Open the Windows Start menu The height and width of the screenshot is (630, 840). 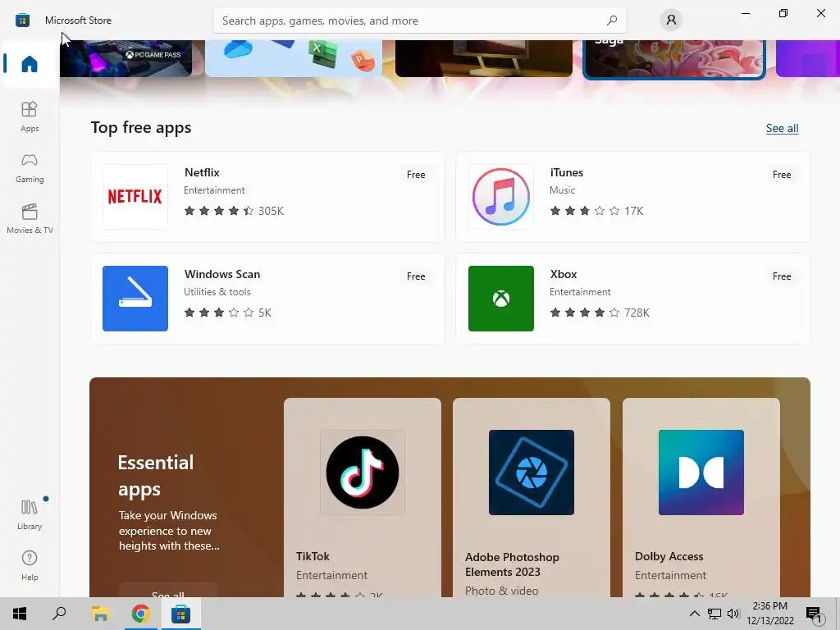pyautogui.click(x=20, y=614)
